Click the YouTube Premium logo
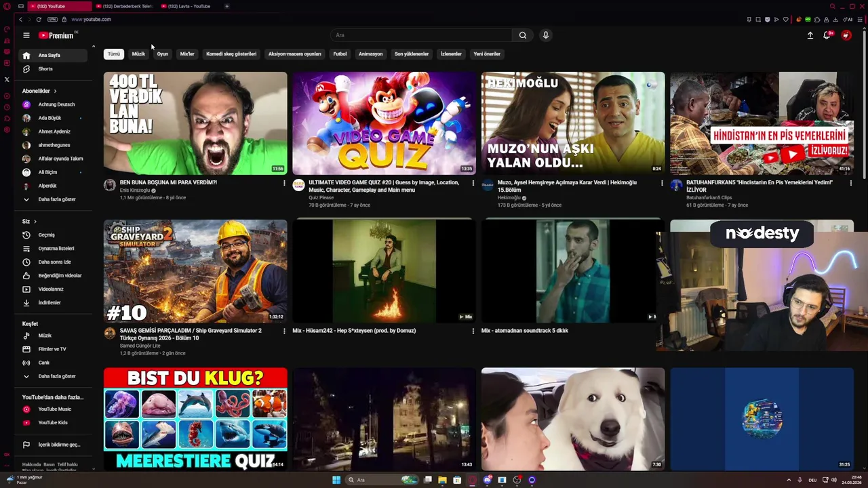The height and width of the screenshot is (488, 868). pyautogui.click(x=58, y=35)
